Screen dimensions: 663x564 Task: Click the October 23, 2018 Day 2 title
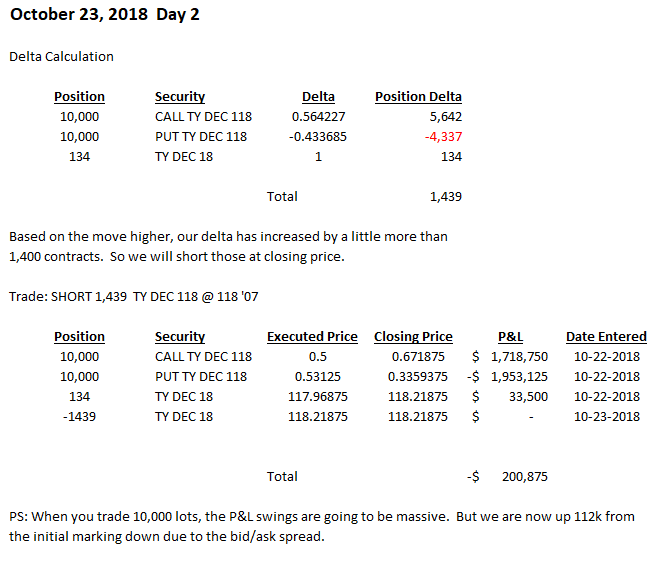tap(105, 16)
